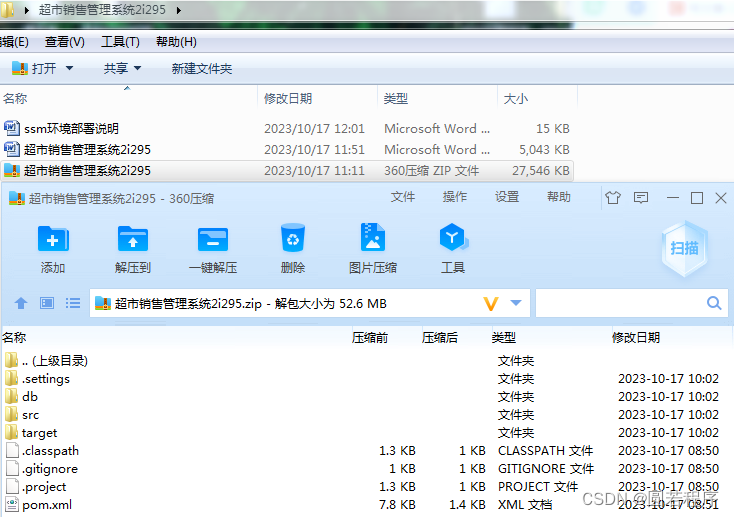Select the 5,043 KB Word document row
Viewport: 734px width, 517px height.
pyautogui.click(x=286, y=149)
